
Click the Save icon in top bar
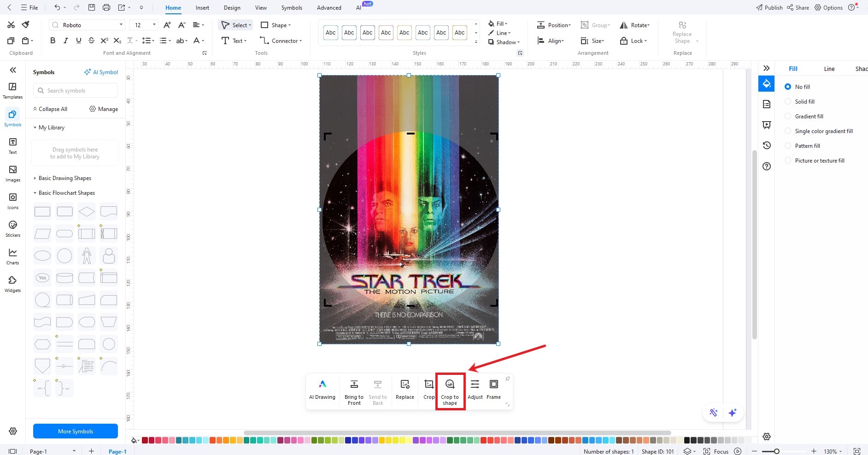point(92,7)
